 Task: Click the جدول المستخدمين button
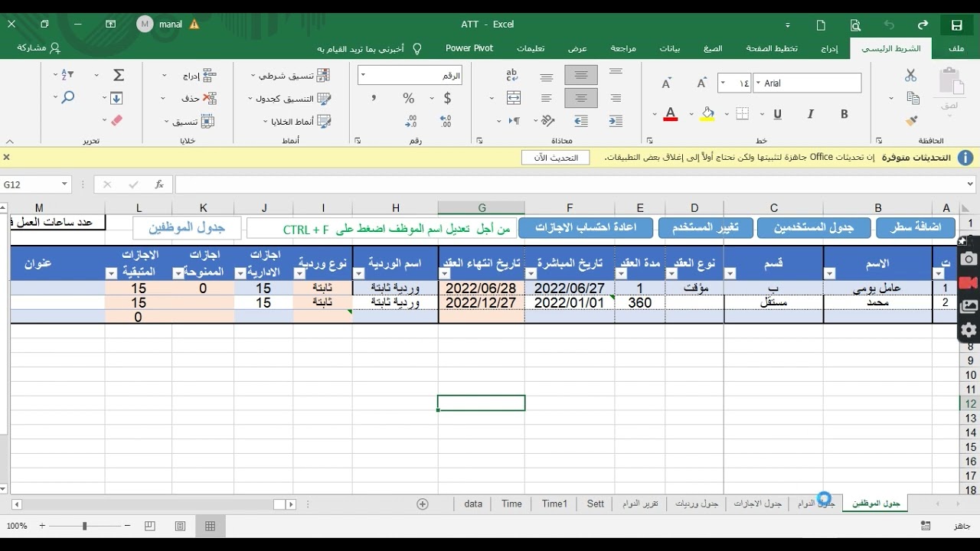coord(814,228)
